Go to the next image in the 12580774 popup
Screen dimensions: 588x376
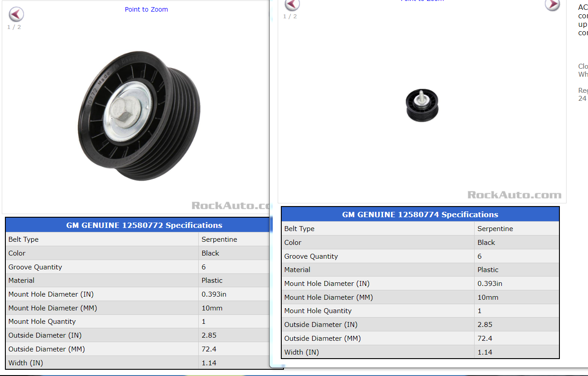[552, 4]
